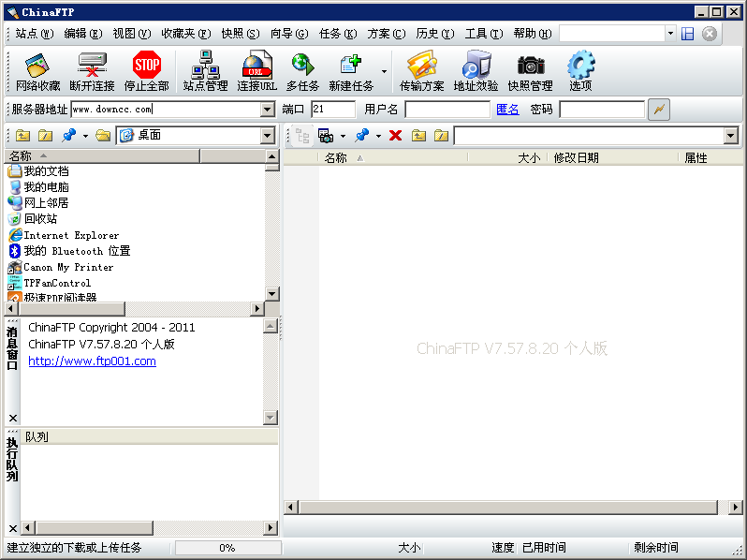Viewport: 747px width, 560px height.
Task: Open the 桌面 local path dropdown
Action: pyautogui.click(x=268, y=136)
